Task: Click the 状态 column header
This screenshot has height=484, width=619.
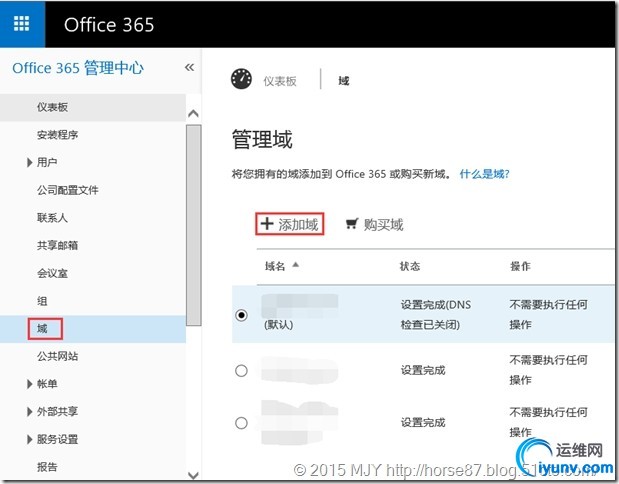Action: 410,266
